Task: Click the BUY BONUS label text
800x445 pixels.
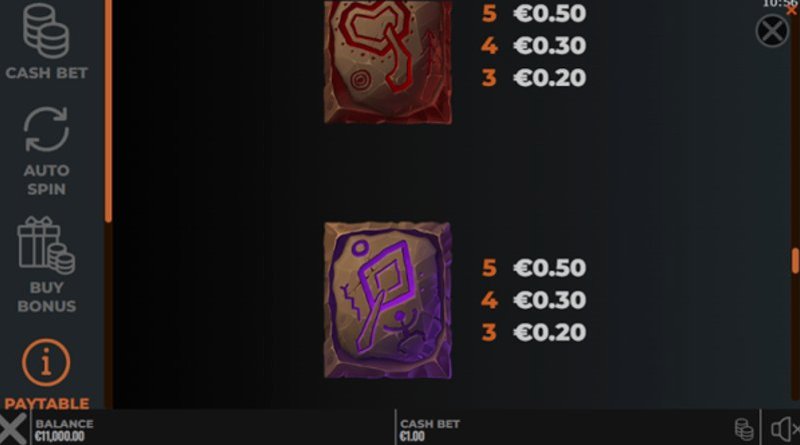Action: tap(46, 296)
